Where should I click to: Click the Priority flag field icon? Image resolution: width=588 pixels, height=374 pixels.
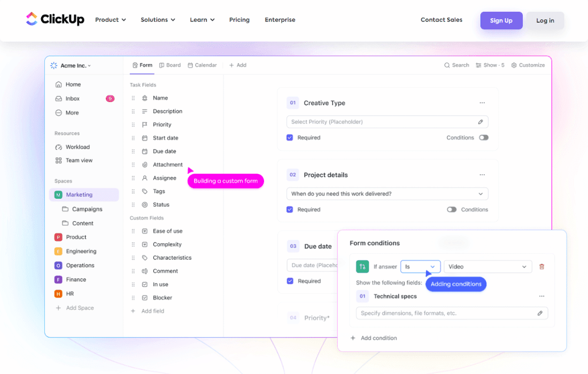[x=145, y=124]
